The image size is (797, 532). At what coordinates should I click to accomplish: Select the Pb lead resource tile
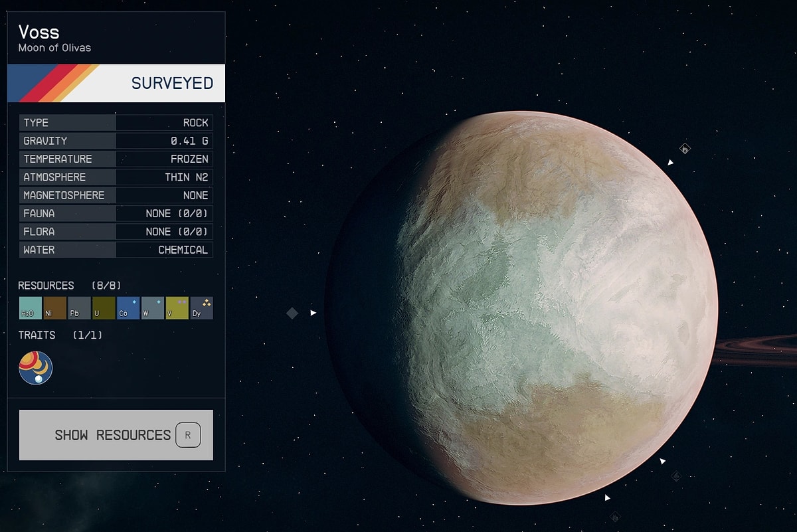click(79, 308)
